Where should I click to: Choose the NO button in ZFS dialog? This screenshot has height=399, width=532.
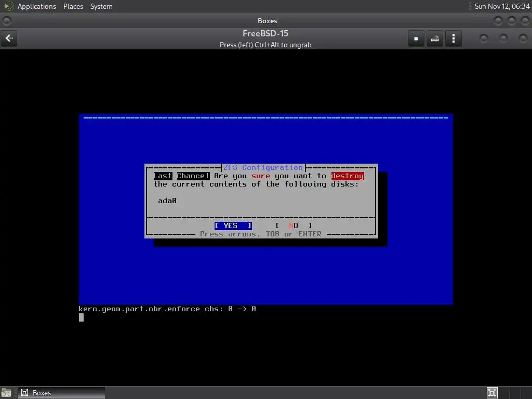pyautogui.click(x=294, y=225)
